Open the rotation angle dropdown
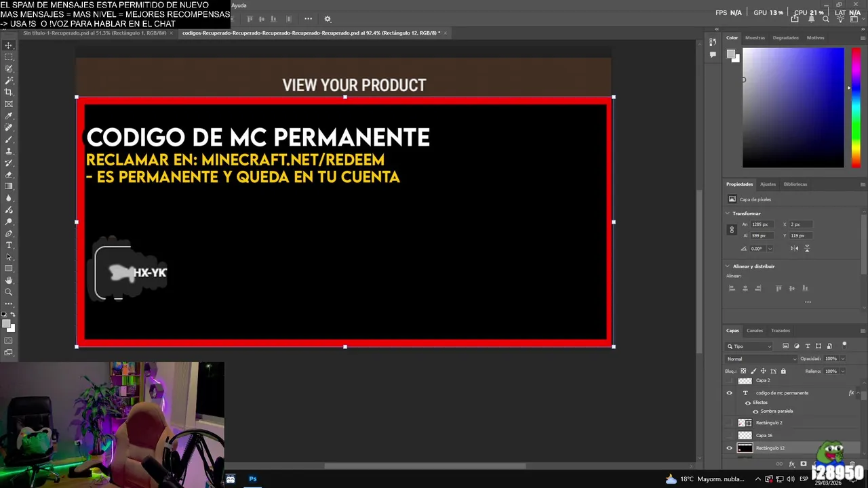Screen dimensions: 868x488 [x=770, y=249]
